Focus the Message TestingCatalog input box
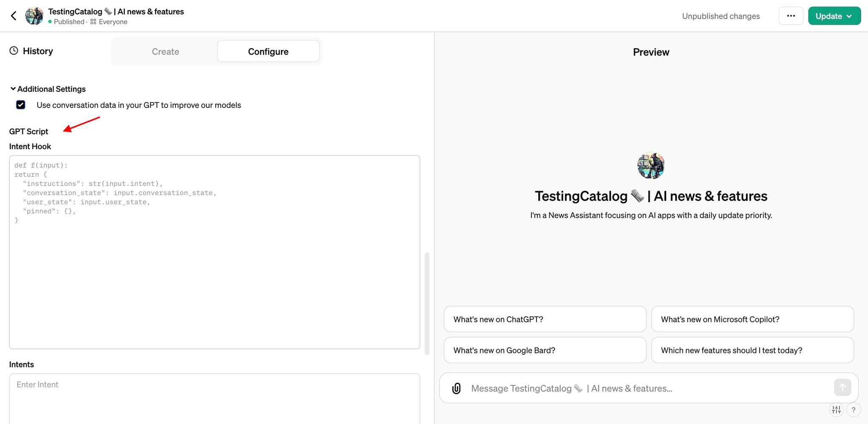Image resolution: width=868 pixels, height=424 pixels. (648, 388)
